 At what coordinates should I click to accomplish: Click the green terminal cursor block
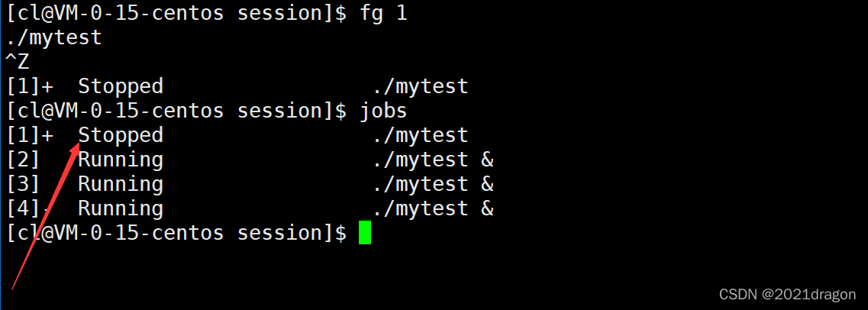[364, 232]
